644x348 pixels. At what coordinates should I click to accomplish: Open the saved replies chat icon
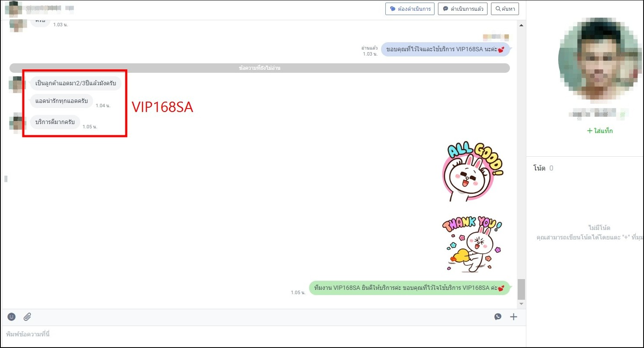pos(498,317)
